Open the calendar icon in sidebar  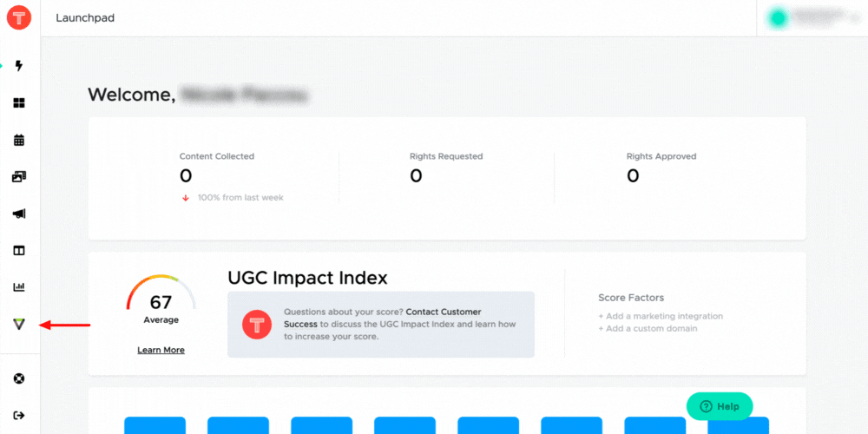click(19, 140)
